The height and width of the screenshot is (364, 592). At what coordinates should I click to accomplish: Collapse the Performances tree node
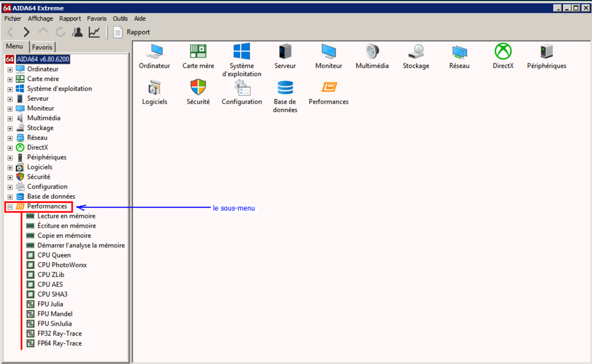(x=10, y=207)
